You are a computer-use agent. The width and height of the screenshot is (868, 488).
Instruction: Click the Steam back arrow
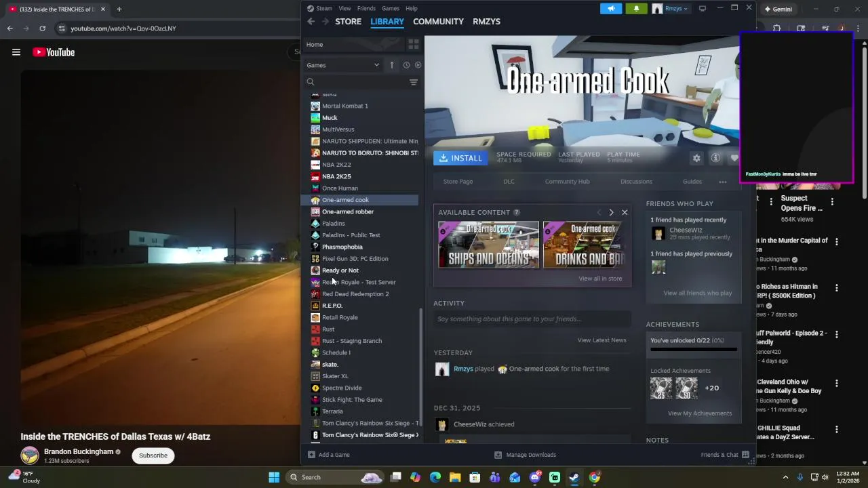point(311,22)
